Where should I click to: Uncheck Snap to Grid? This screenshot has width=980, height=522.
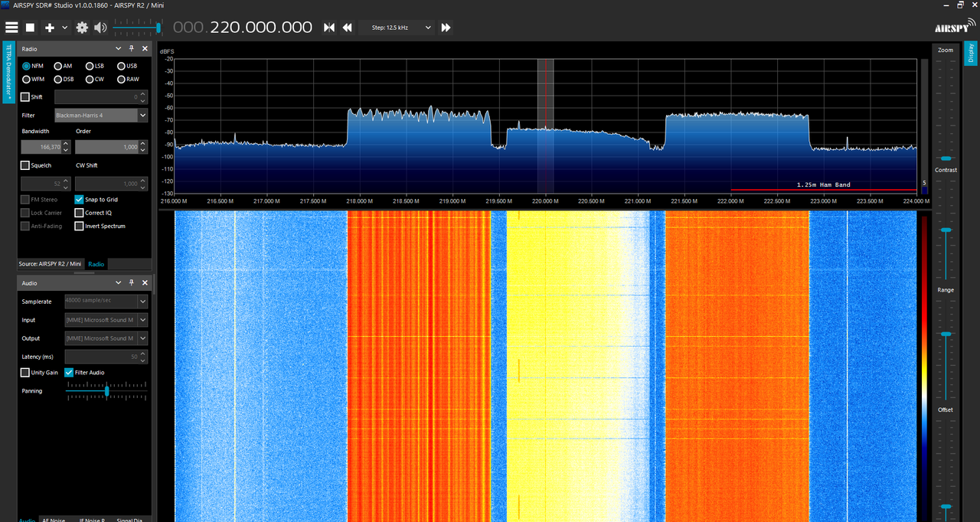[79, 199]
